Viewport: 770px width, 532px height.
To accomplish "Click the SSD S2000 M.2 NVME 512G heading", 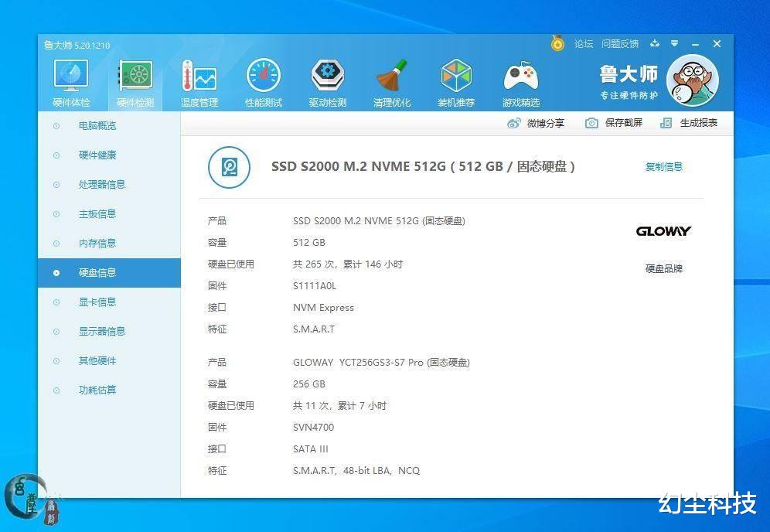I will pos(423,166).
